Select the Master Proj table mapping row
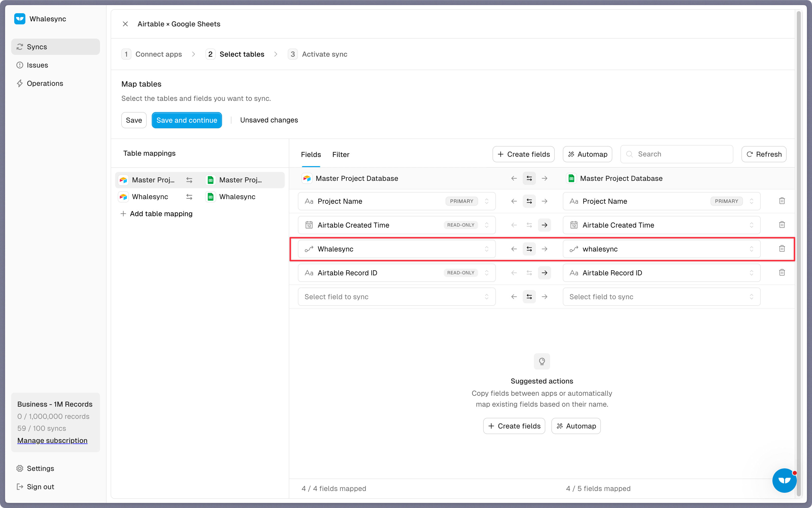This screenshot has width=812, height=508. [200, 180]
